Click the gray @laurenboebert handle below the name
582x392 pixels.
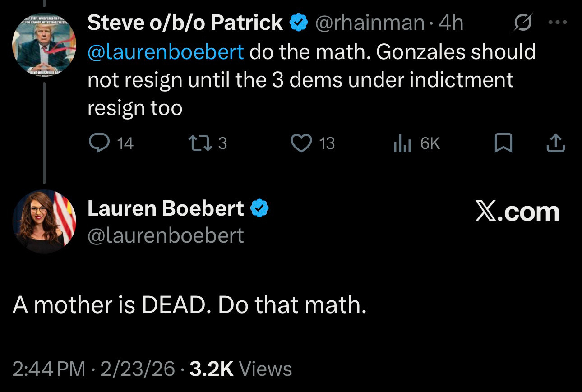(165, 235)
